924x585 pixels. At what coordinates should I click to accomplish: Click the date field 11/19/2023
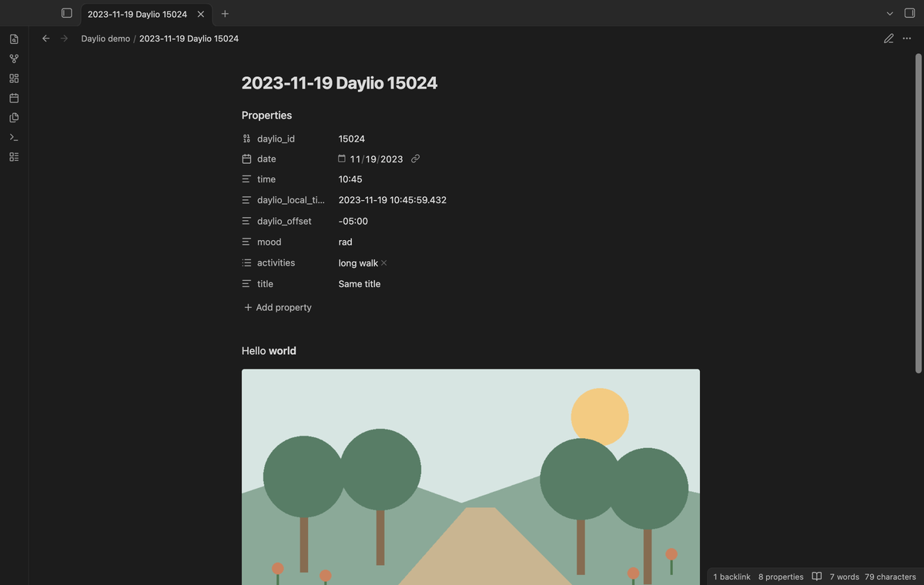coord(377,159)
